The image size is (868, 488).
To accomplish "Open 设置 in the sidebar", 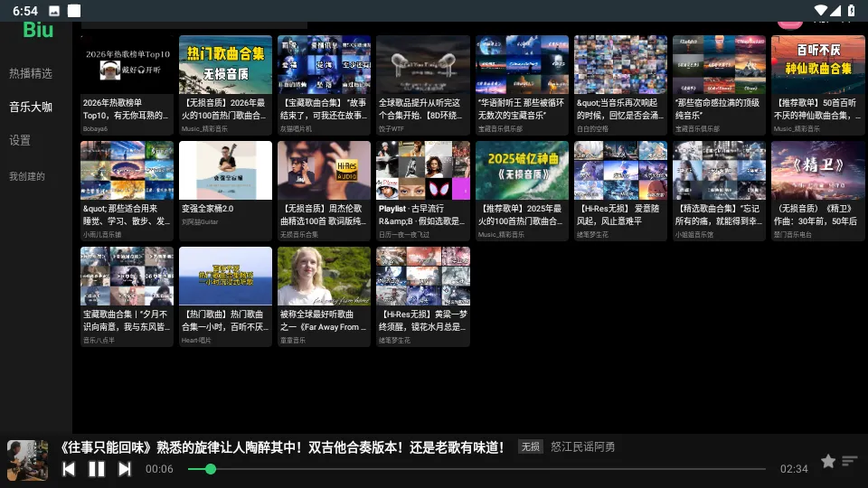I will point(20,141).
